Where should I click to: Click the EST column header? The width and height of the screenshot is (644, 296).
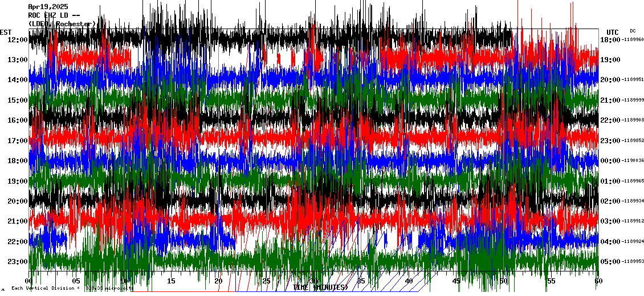pos(6,33)
